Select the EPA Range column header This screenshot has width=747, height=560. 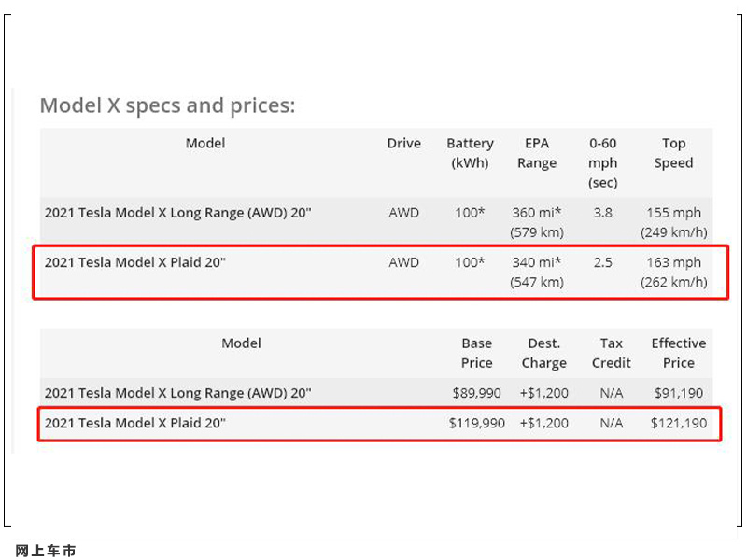[x=537, y=153]
